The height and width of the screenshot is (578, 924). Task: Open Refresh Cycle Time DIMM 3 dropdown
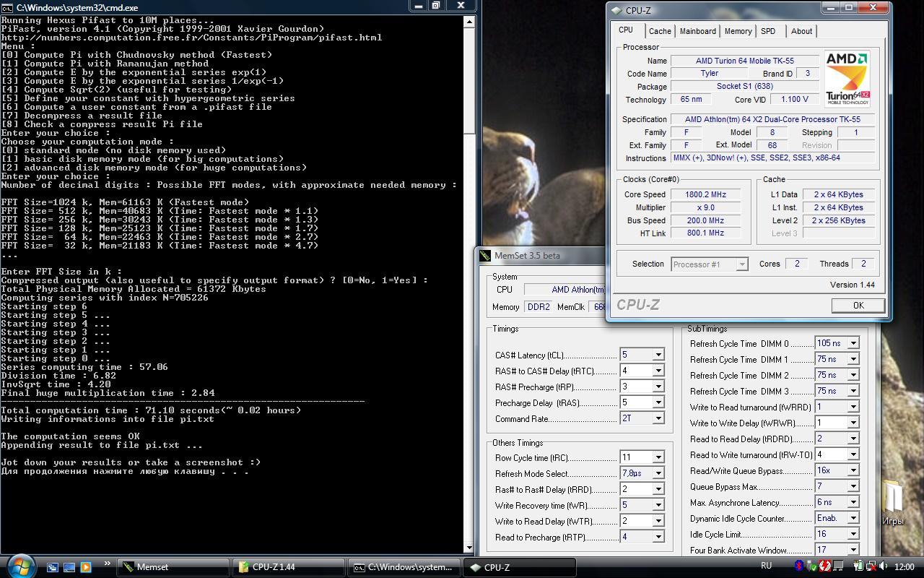(853, 391)
